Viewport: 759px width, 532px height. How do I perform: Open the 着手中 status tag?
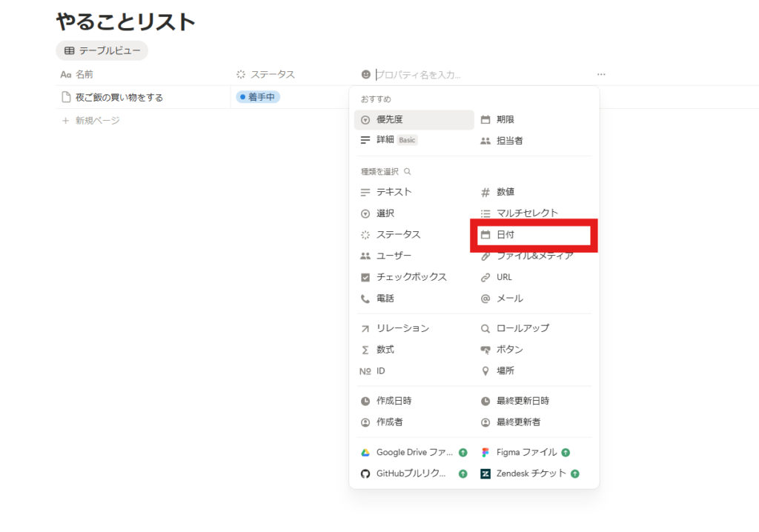coord(258,97)
